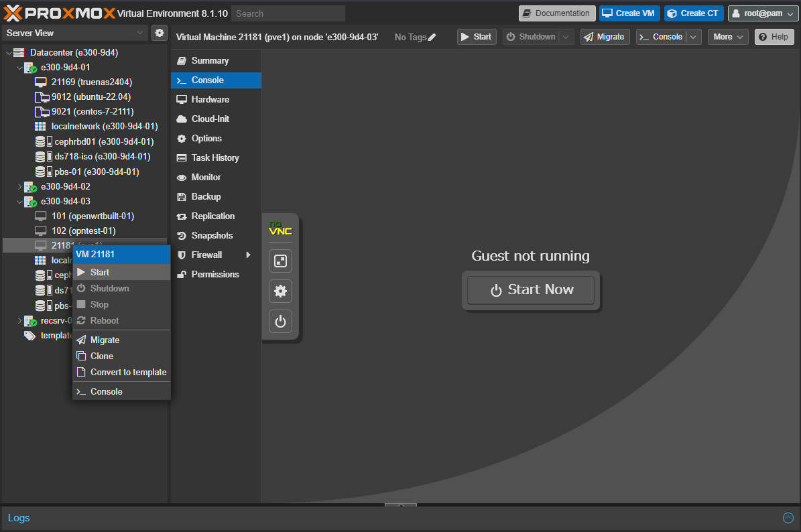Image resolution: width=801 pixels, height=532 pixels.
Task: Click the toolbar Shutdown button
Action: (532, 38)
